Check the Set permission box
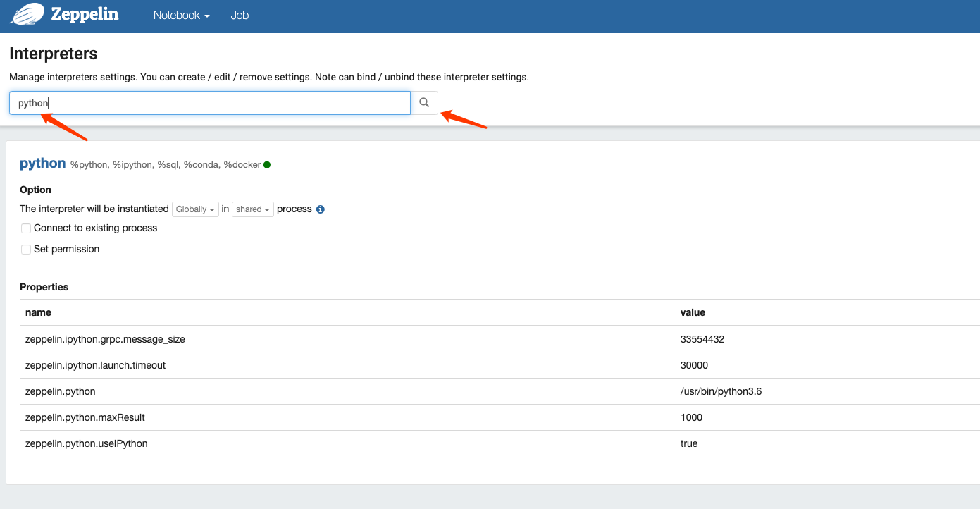This screenshot has height=509, width=980. pyautogui.click(x=26, y=250)
